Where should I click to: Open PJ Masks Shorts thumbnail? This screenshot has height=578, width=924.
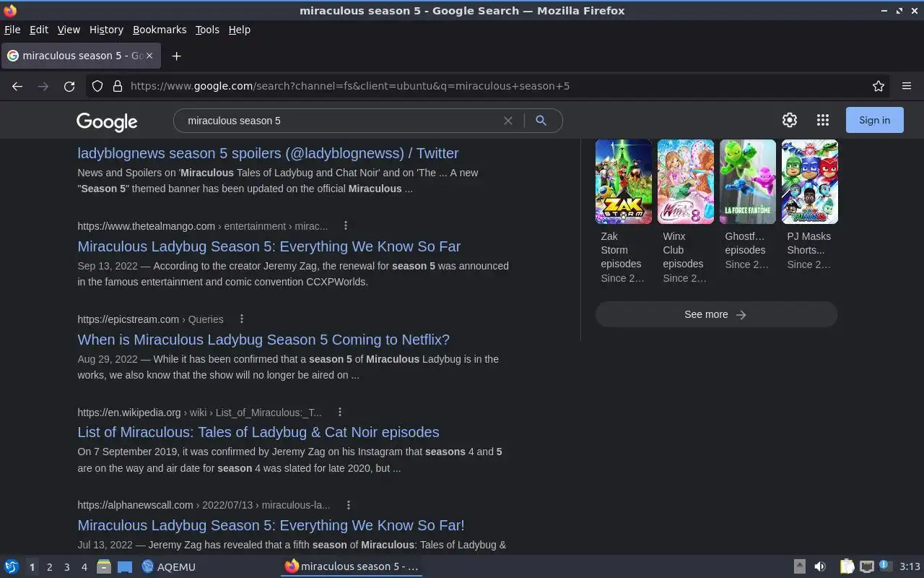810,181
